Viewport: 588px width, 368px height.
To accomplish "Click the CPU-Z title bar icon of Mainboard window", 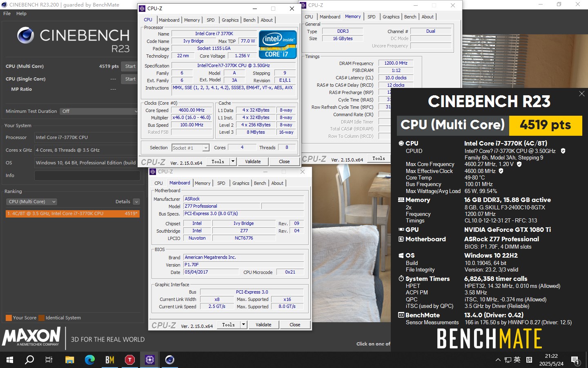I will [153, 172].
